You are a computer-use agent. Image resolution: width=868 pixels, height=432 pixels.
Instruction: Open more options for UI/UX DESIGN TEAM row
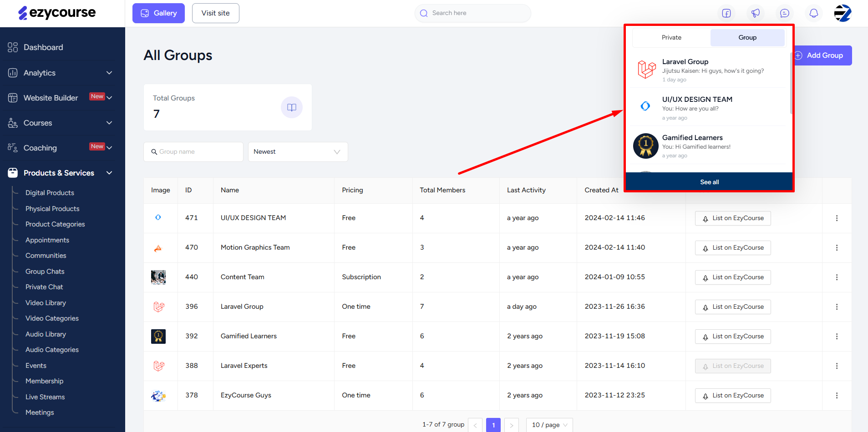coord(837,218)
